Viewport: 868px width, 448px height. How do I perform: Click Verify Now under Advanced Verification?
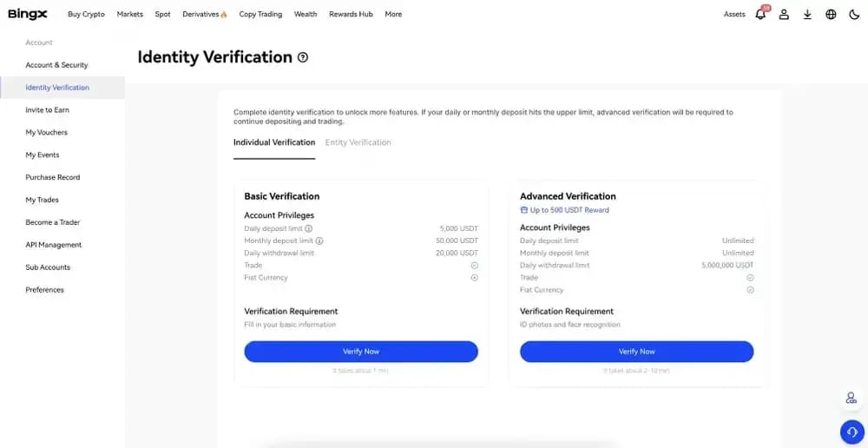click(636, 352)
